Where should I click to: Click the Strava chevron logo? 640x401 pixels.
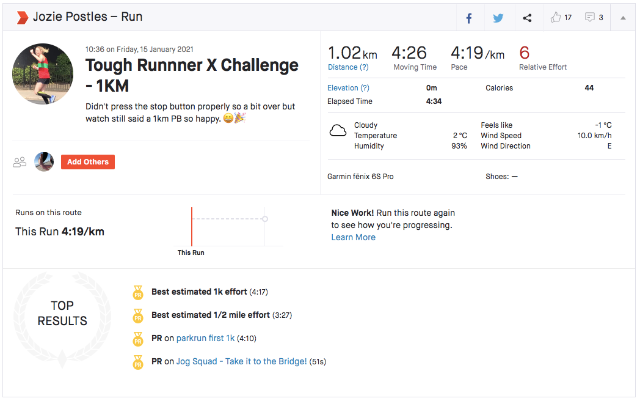click(x=18, y=17)
